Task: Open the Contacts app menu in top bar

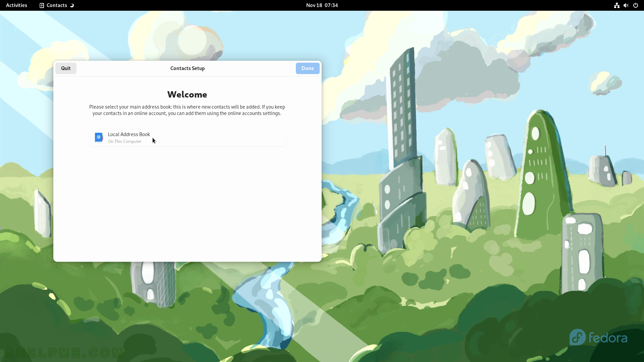Action: tap(56, 5)
